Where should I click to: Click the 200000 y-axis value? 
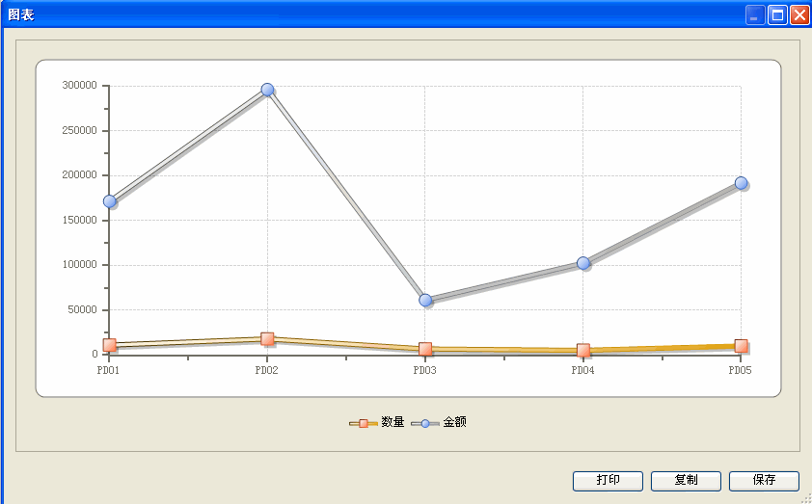pos(80,174)
